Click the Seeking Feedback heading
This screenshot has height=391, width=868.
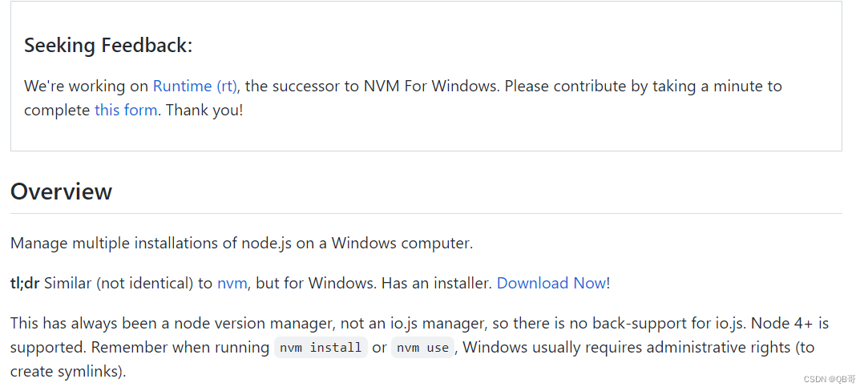[x=108, y=46]
